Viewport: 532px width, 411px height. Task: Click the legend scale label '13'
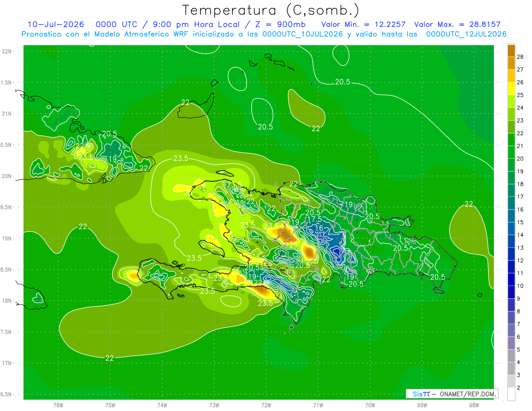520,248
